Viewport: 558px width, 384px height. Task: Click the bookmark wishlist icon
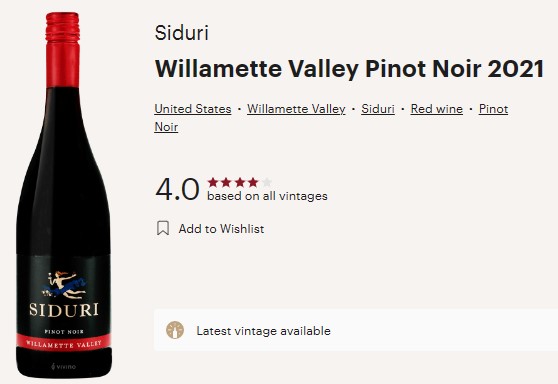click(x=163, y=228)
